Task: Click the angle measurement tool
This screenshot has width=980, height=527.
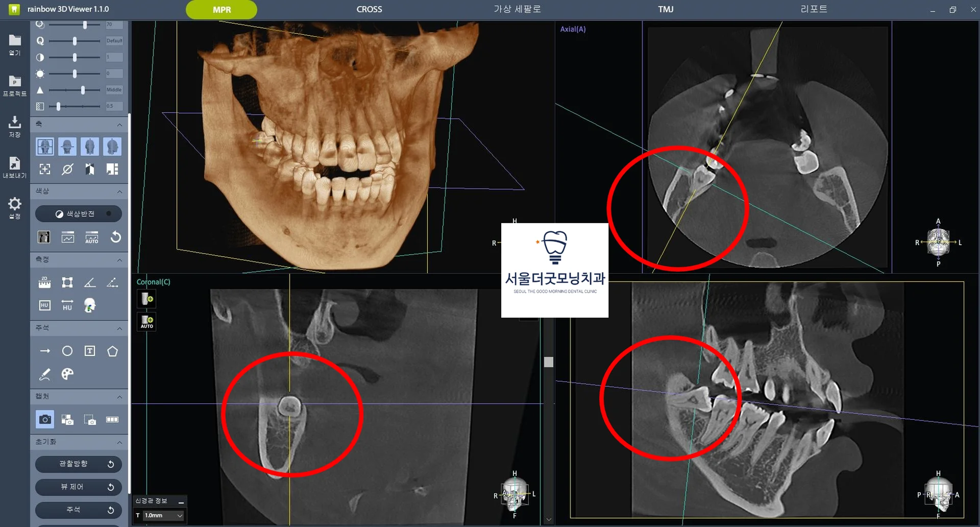Action: pyautogui.click(x=90, y=282)
